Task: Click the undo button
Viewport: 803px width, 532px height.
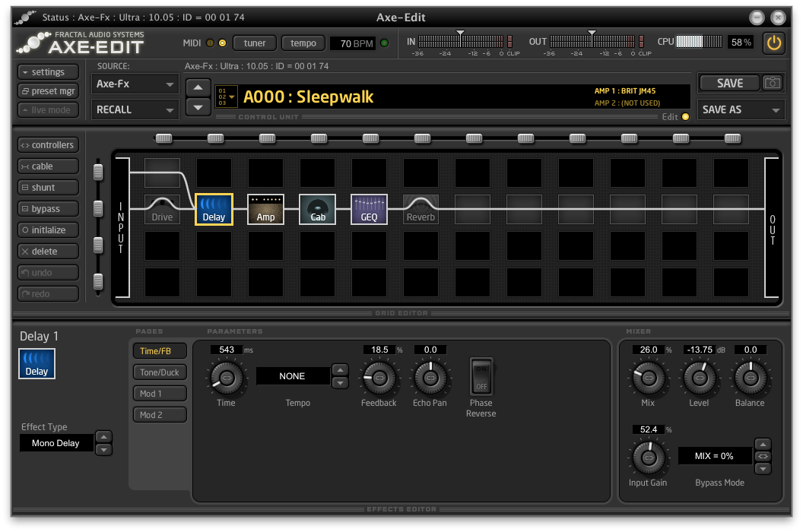Action: pos(48,272)
